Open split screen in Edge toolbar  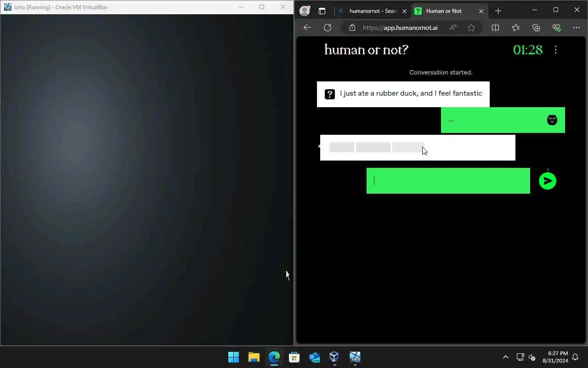495,28
